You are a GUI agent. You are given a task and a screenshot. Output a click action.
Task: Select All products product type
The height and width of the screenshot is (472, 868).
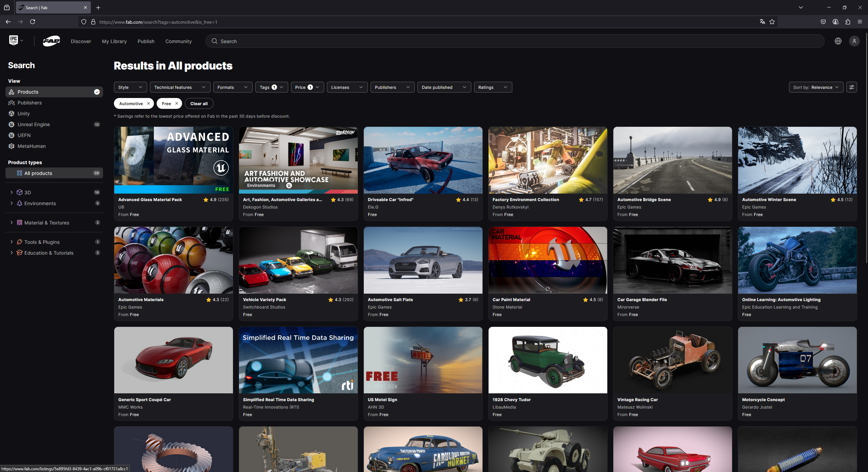54,173
